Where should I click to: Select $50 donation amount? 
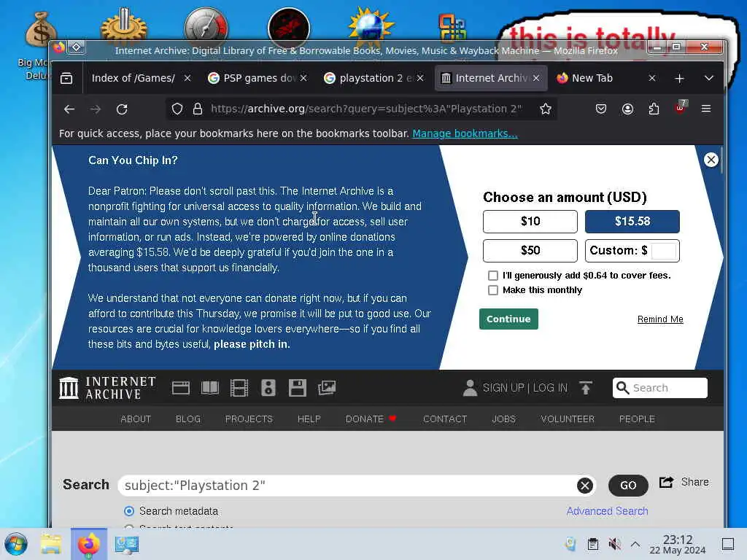click(530, 251)
